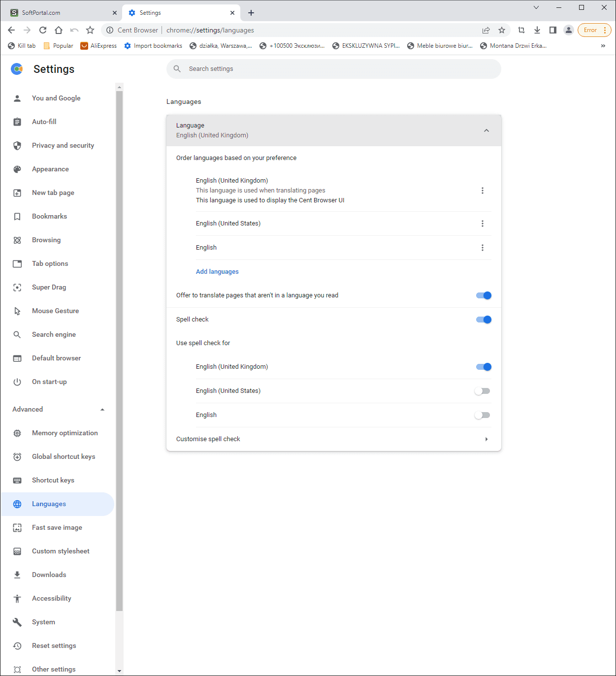Screen dimensions: 616x676
Task: Enable spell check for English (United States)
Action: (482, 391)
